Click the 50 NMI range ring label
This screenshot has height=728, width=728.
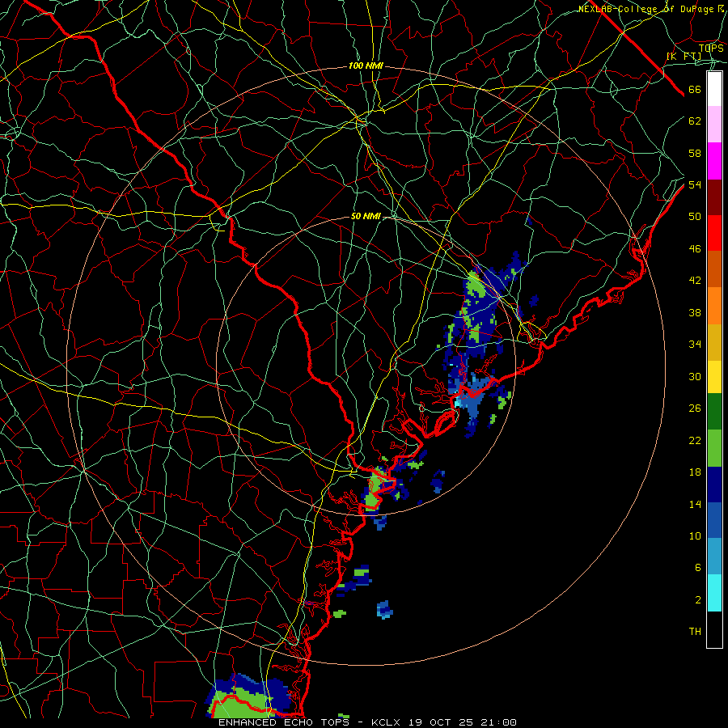pos(366,216)
